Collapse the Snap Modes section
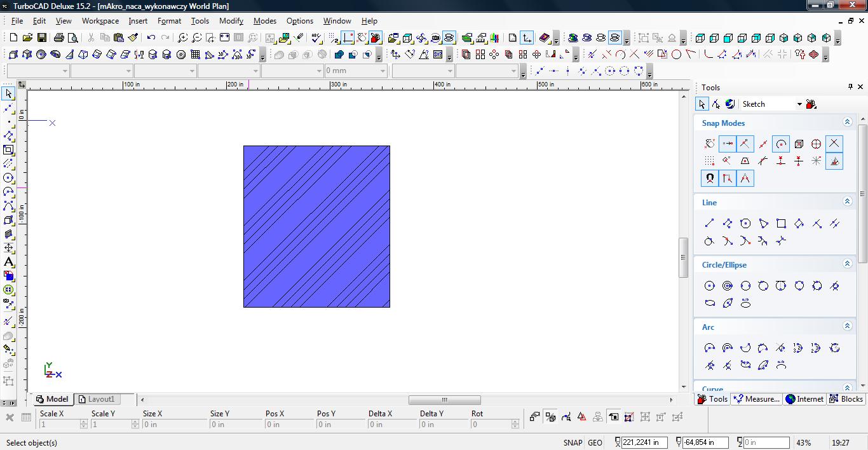The width and height of the screenshot is (868, 450). point(847,122)
